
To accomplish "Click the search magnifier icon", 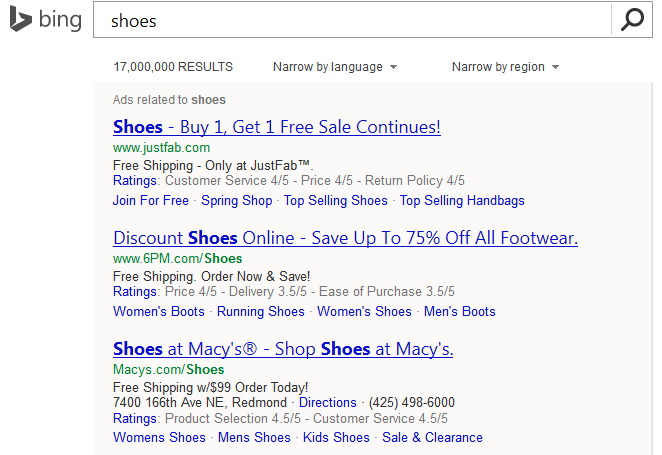I will tap(632, 20).
